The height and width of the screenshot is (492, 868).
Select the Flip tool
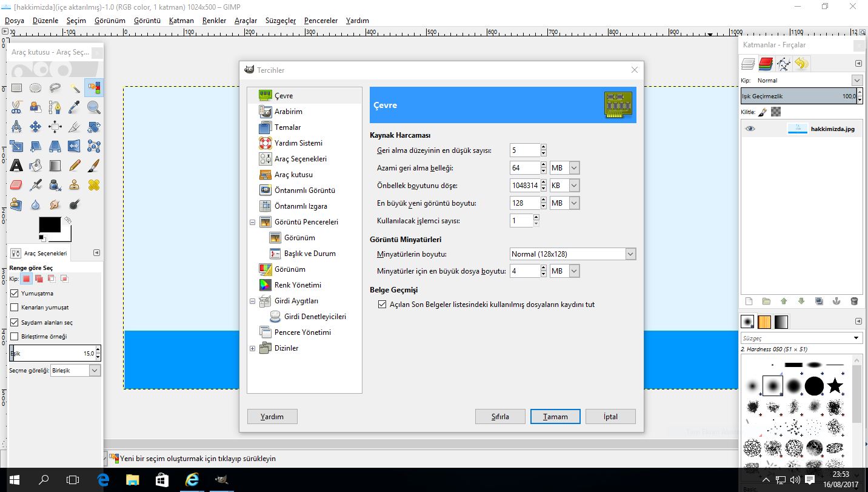tap(75, 146)
